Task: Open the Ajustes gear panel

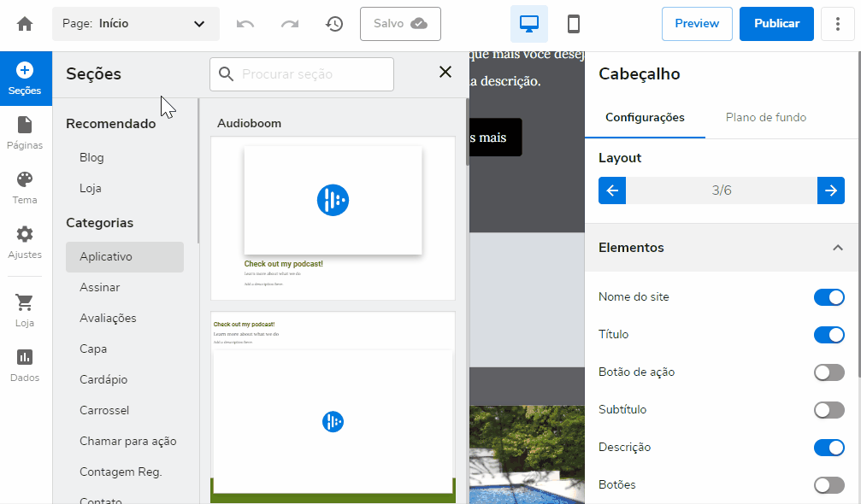Action: pyautogui.click(x=25, y=243)
